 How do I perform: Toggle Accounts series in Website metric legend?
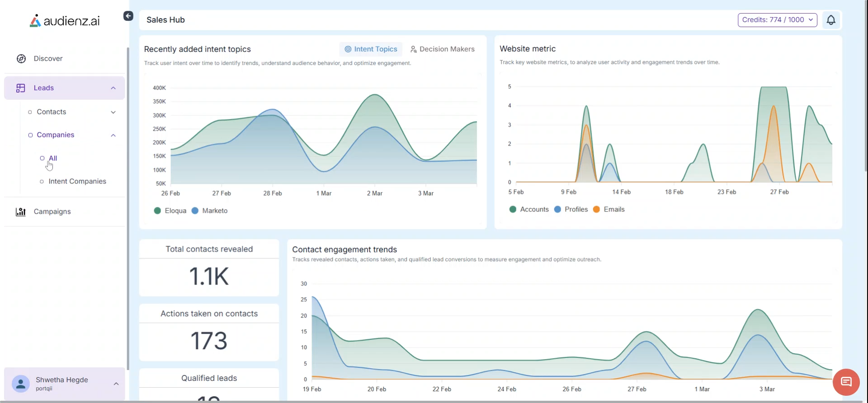(529, 210)
